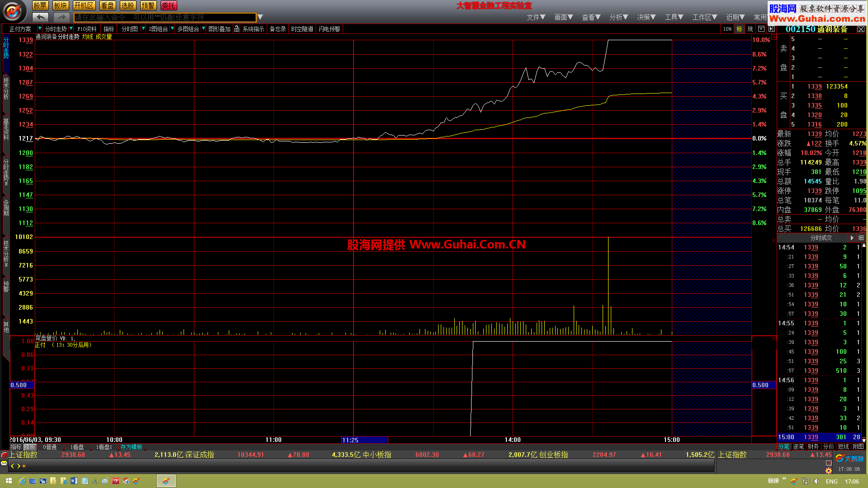Click the panel collapse icon beside 现
868x488 pixels.
click(761, 29)
